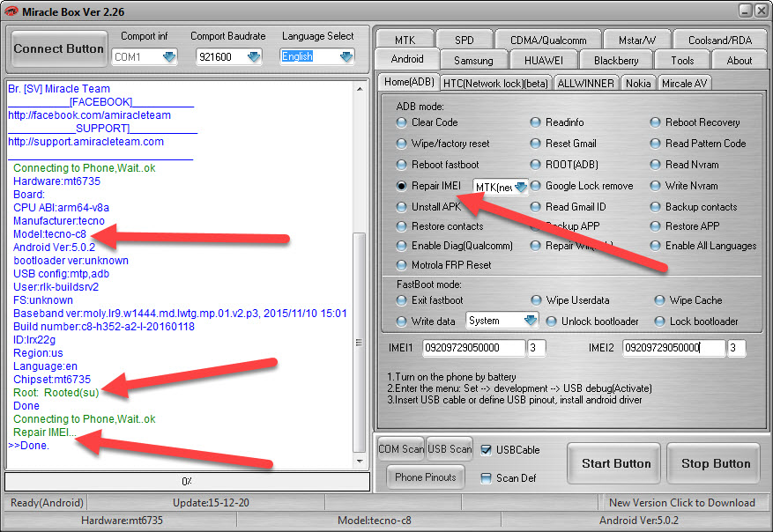This screenshot has height=532, width=773.
Task: Open the Comport inf COM1 dropdown
Action: coord(169,56)
